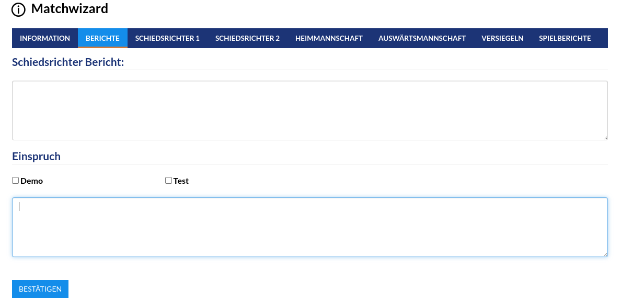644x300 pixels.
Task: Switch to Schiedsrichter 1 tab
Action: point(167,38)
